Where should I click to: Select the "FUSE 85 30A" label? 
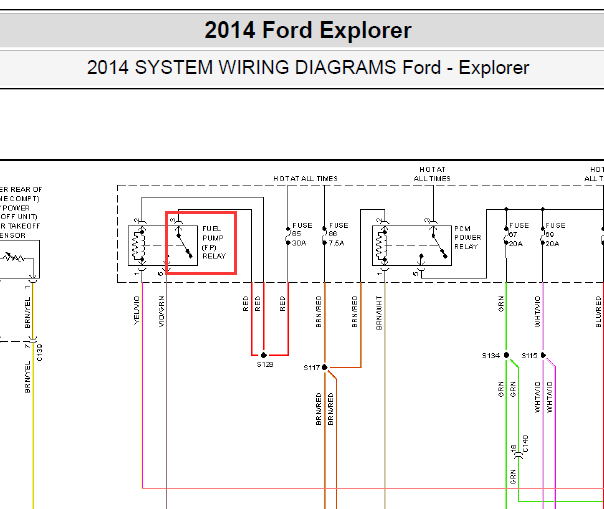pos(302,234)
